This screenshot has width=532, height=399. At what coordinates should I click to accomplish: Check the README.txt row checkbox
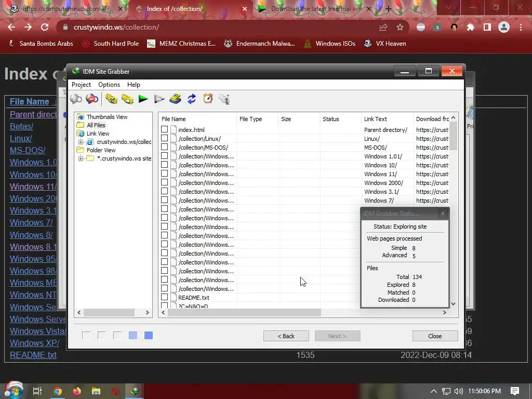tap(165, 297)
